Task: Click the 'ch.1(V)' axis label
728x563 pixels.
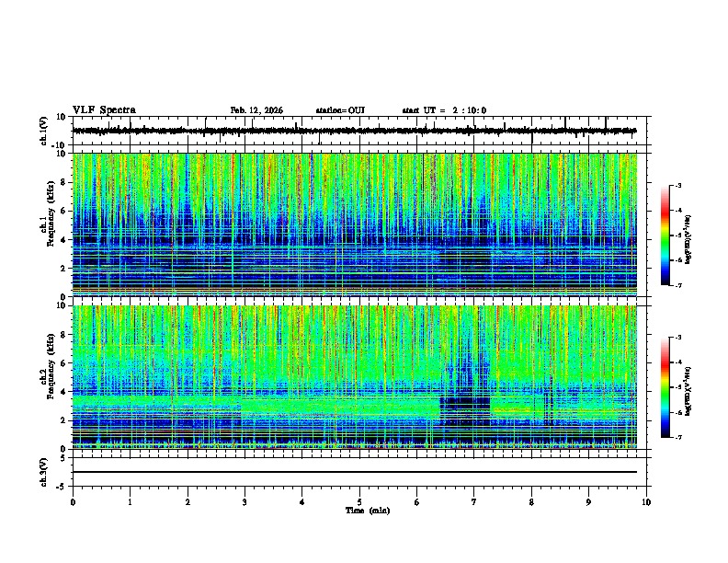Action: pos(44,131)
